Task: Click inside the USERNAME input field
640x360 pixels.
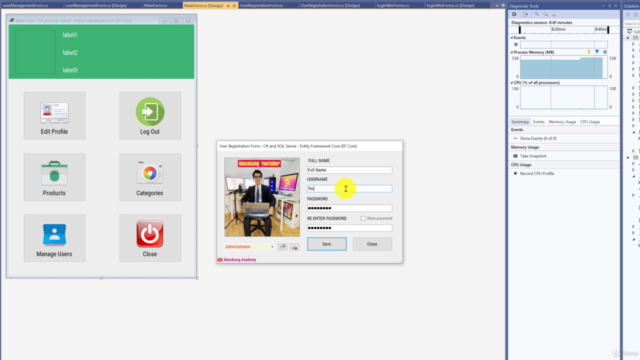Action: [349, 189]
